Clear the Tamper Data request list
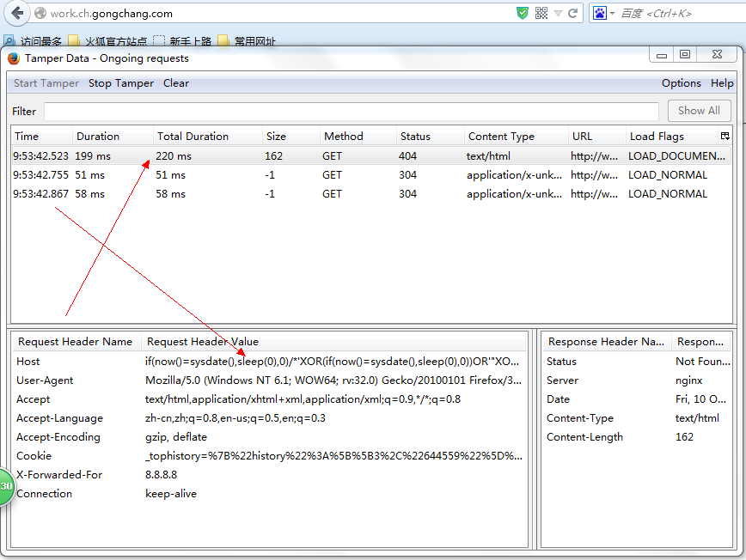The height and width of the screenshot is (560, 746). point(176,83)
